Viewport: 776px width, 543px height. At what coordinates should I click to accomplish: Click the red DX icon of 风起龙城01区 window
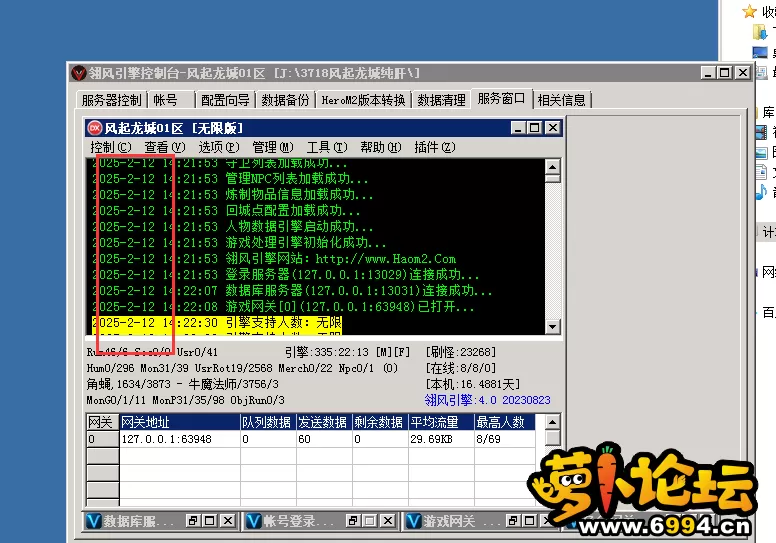pos(95,128)
